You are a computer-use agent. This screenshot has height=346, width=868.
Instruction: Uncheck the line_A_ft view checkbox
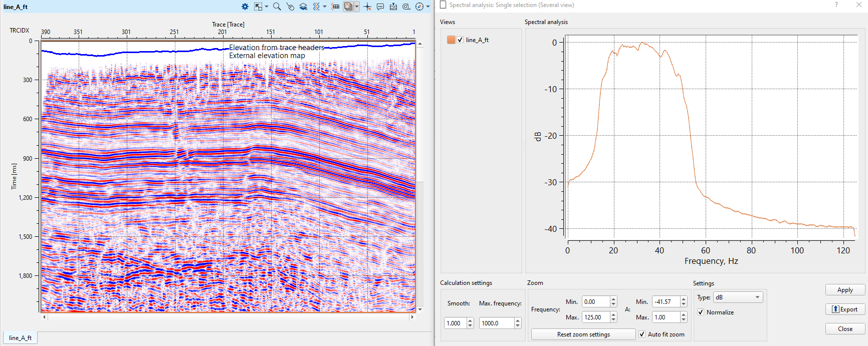[x=460, y=40]
